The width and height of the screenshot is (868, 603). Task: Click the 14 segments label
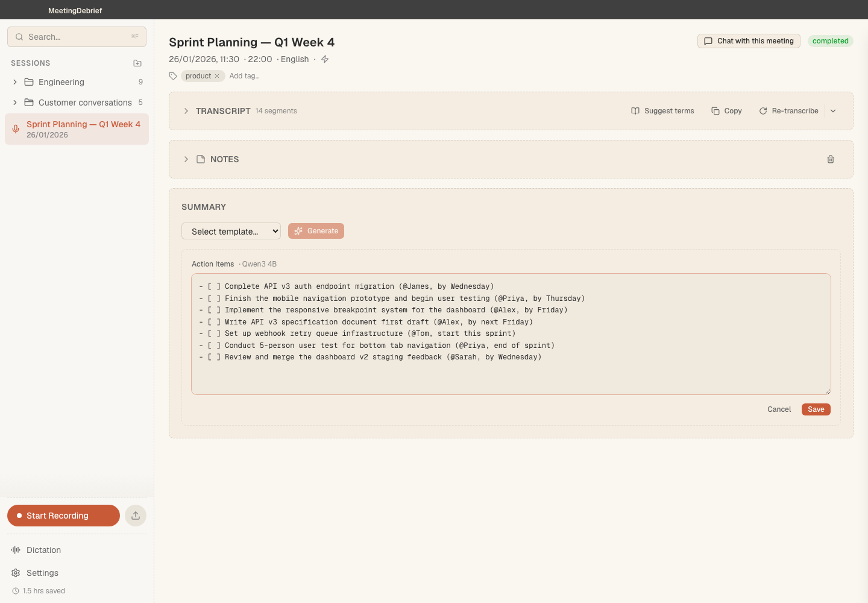276,111
